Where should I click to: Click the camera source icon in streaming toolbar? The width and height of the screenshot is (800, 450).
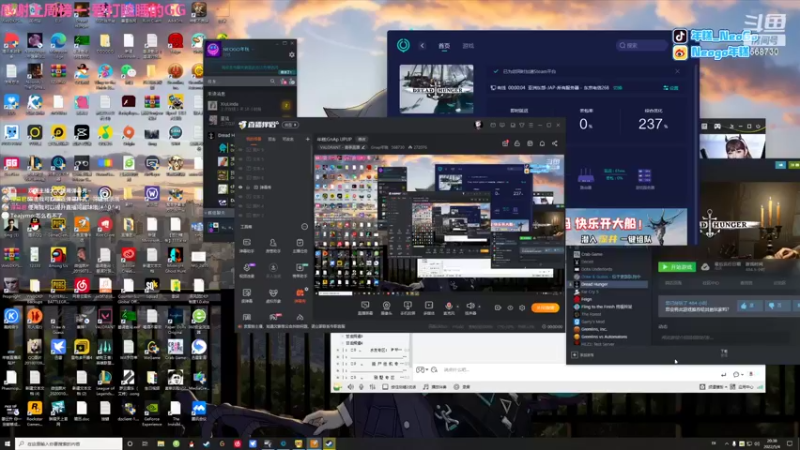(386, 305)
